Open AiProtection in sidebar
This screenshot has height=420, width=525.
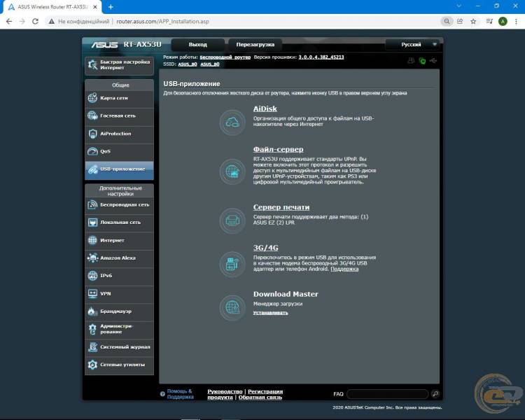point(119,134)
